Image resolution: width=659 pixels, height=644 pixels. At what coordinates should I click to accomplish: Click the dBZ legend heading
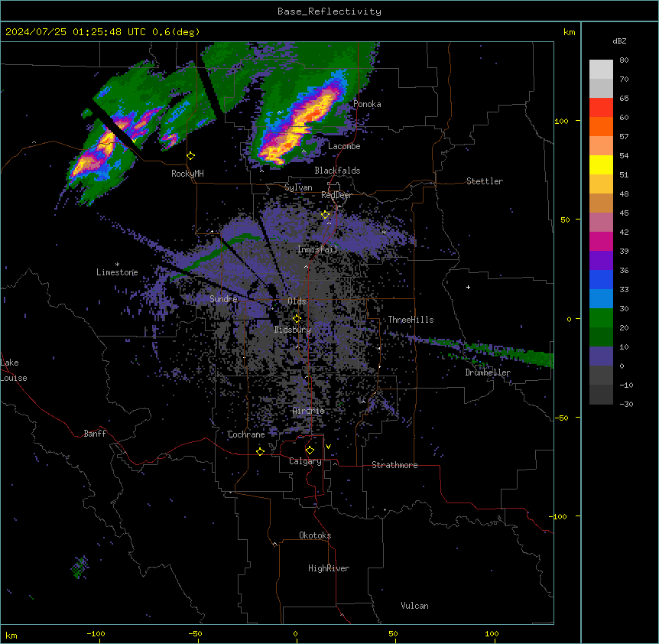619,41
